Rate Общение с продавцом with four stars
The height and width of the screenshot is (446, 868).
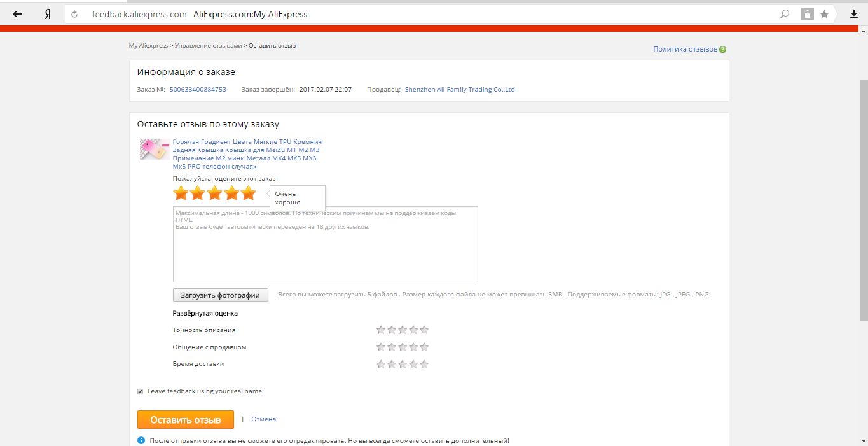coord(413,347)
